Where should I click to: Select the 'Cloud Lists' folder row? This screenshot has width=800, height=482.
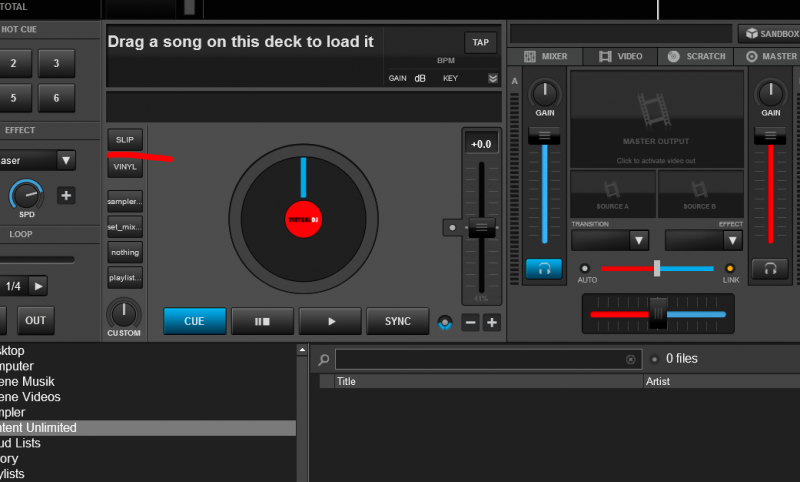[148, 443]
